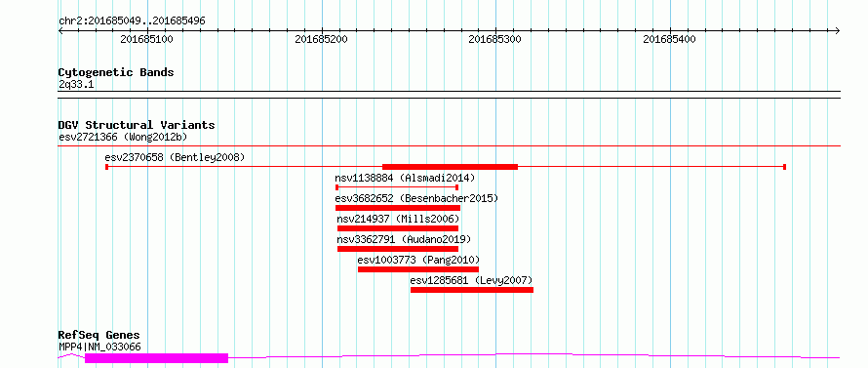Click the esv2370658 (Bentley2008) variant label
The height and width of the screenshot is (368, 868).
tap(175, 157)
